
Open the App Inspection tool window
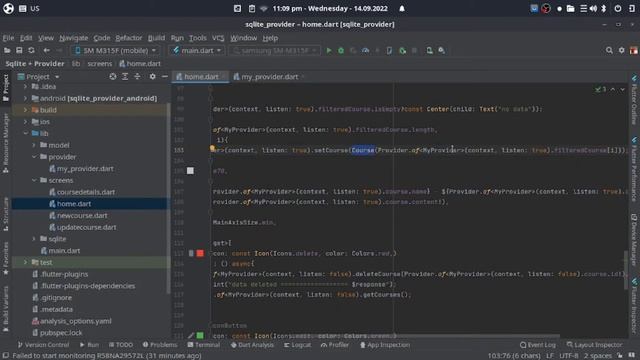(x=384, y=345)
